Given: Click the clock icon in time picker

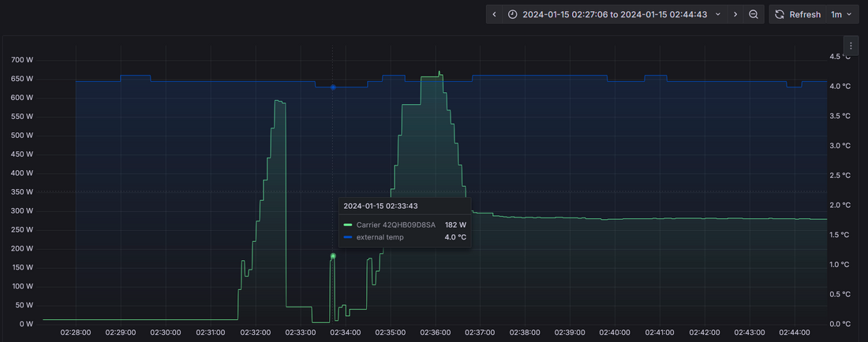Looking at the screenshot, I should (x=513, y=14).
